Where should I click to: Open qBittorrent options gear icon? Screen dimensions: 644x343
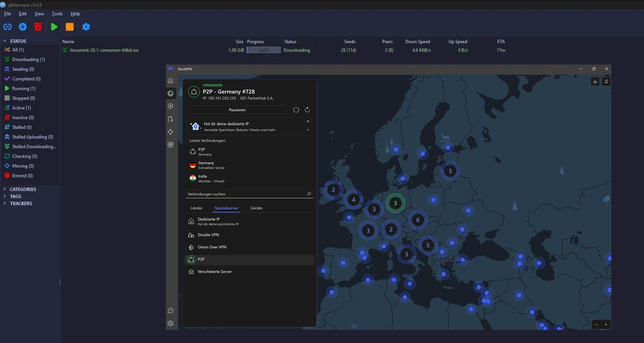[x=86, y=27]
